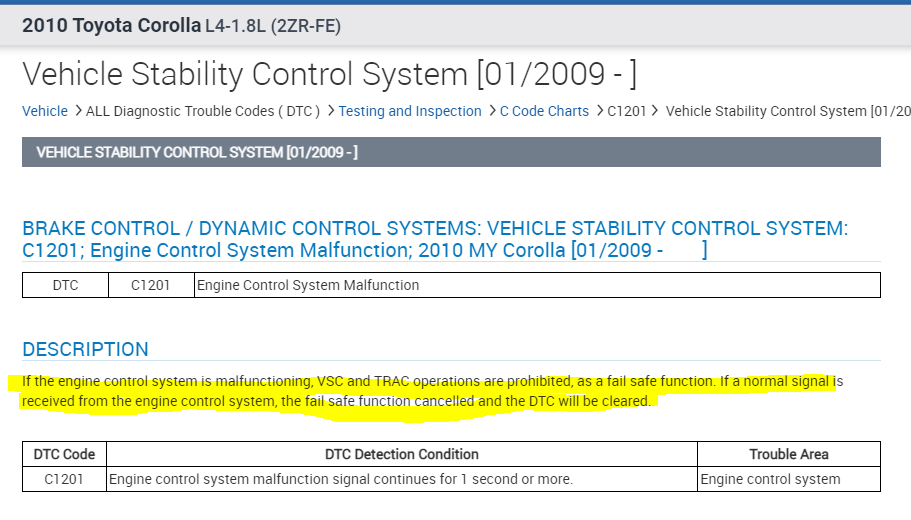The image size is (911, 520).
Task: Click the chevron after Testing and Inspection
Action: point(491,111)
